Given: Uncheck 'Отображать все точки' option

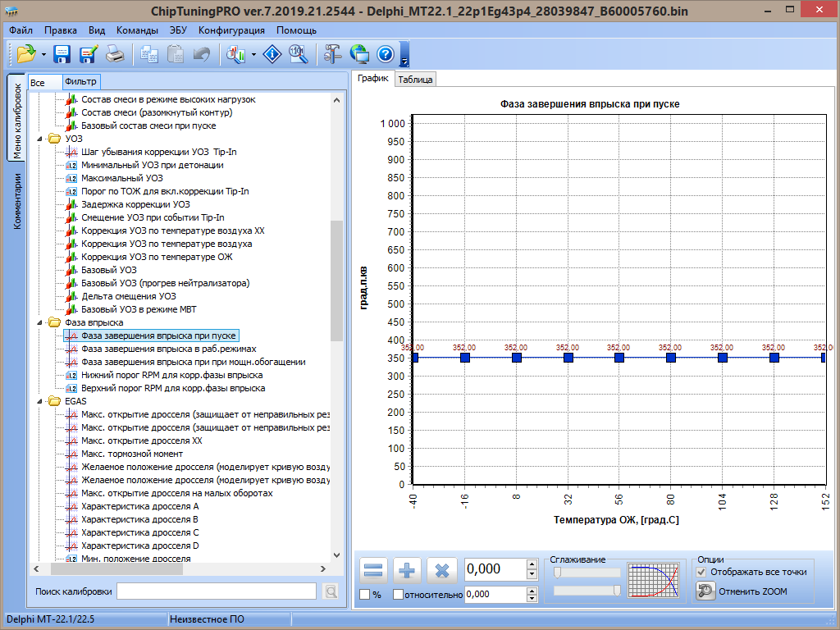Looking at the screenshot, I should pyautogui.click(x=701, y=572).
